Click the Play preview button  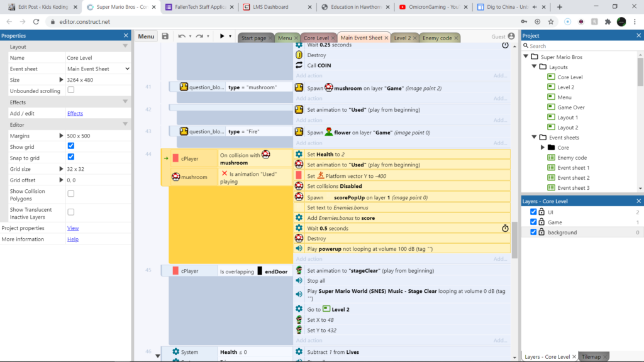(x=222, y=36)
